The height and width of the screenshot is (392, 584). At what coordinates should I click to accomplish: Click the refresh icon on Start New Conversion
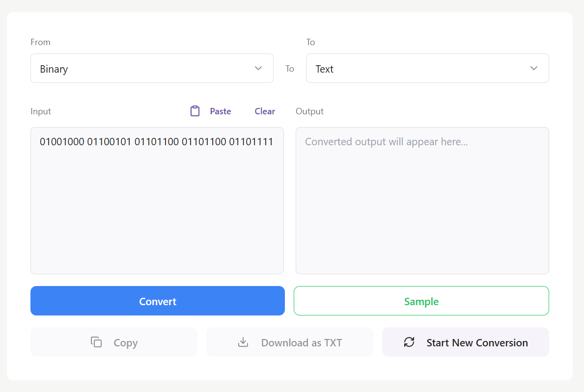(409, 342)
